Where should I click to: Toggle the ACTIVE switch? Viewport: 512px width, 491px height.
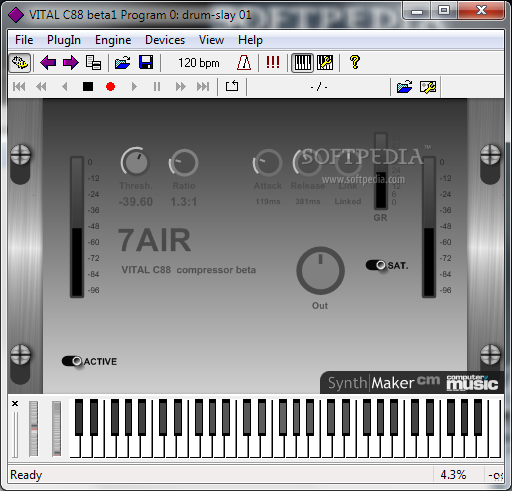coord(72,361)
